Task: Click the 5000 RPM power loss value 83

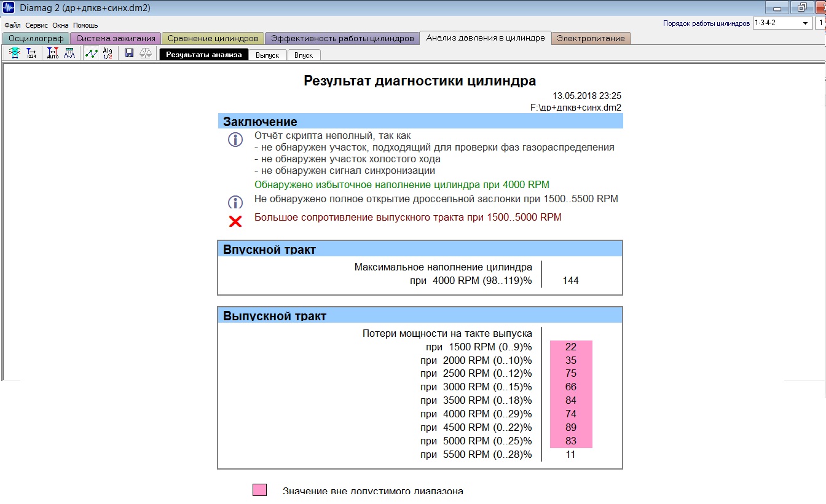Action: pyautogui.click(x=571, y=441)
